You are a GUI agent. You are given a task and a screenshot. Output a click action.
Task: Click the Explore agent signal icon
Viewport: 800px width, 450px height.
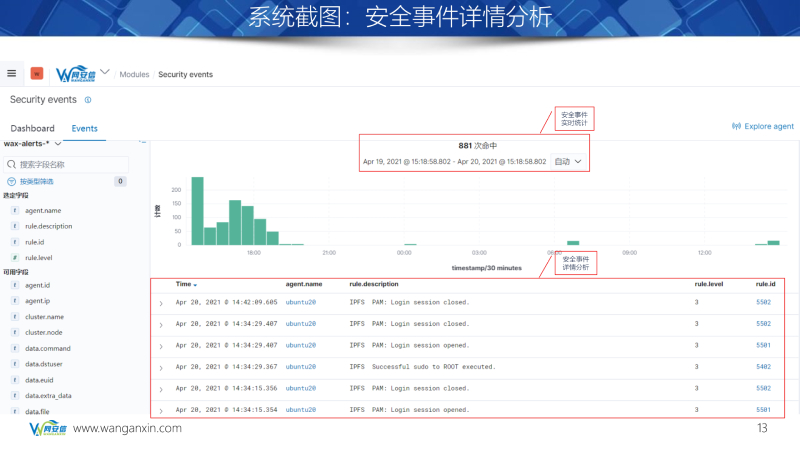tap(737, 127)
